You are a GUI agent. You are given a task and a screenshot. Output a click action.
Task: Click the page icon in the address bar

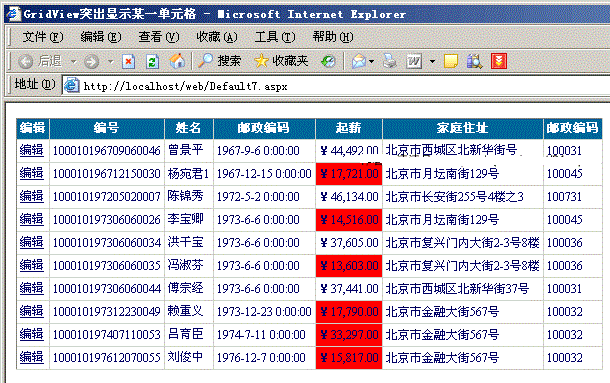[x=72, y=85]
